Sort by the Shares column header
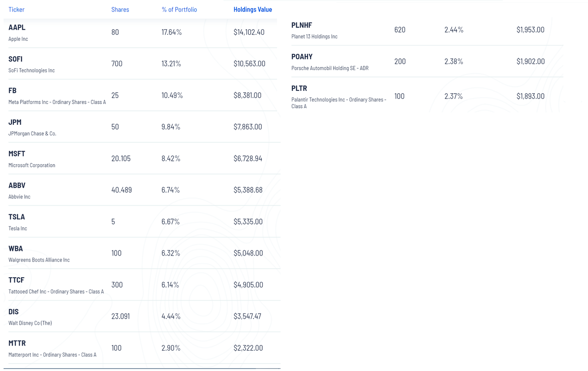588x371 pixels. point(120,9)
